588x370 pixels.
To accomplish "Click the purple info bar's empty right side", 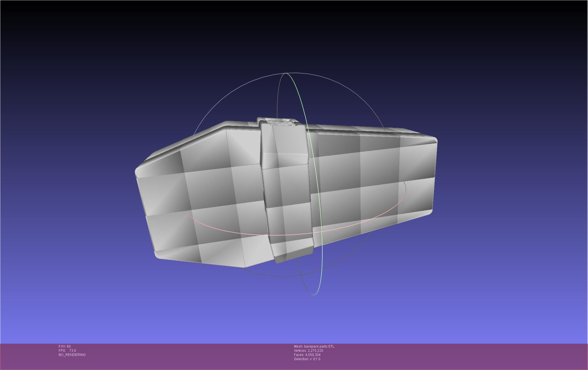I will pyautogui.click(x=477, y=356).
